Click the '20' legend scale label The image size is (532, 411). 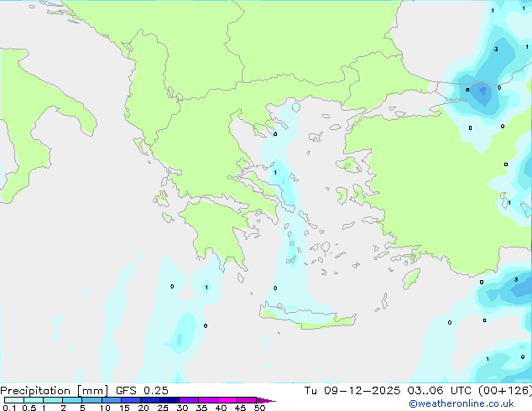(143, 408)
